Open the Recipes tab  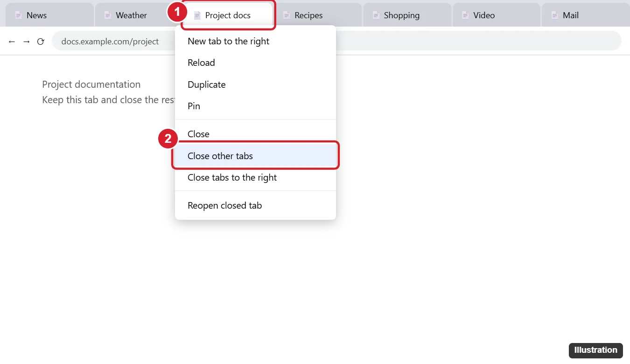(318, 15)
